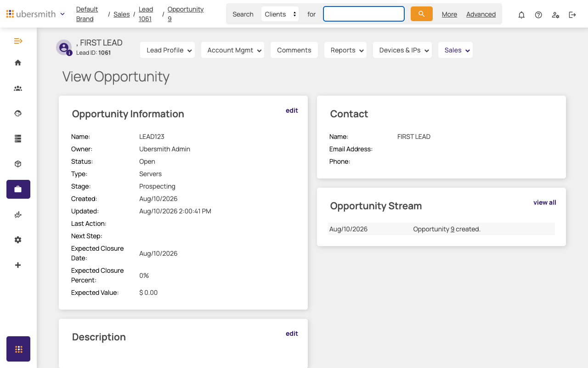
Task: Click the 9 link in stream entry
Action: click(x=452, y=229)
